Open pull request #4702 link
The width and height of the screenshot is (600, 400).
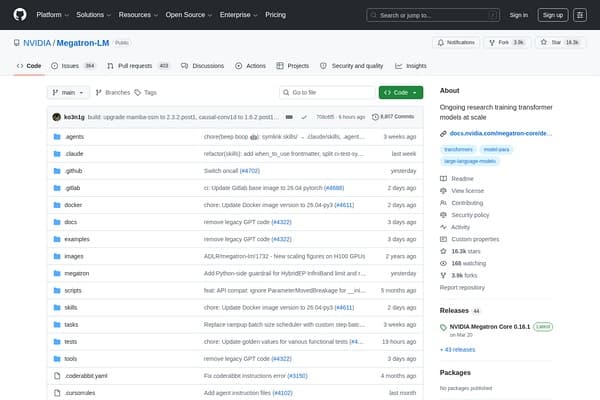(x=249, y=171)
